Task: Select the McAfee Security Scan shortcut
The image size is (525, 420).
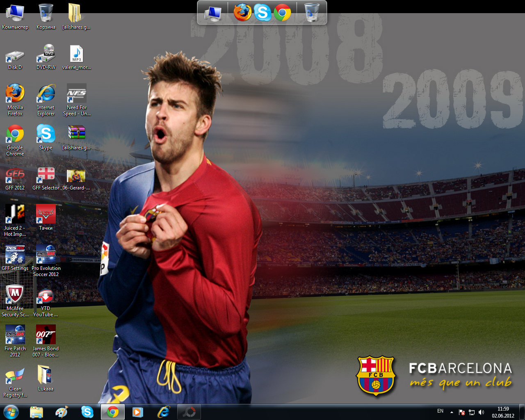Action: 15,301
